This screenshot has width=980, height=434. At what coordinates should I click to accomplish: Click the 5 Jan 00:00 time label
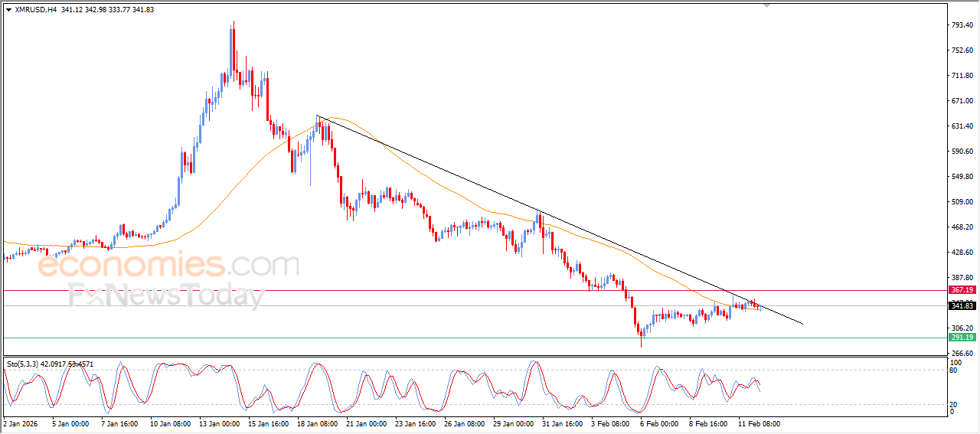70,423
